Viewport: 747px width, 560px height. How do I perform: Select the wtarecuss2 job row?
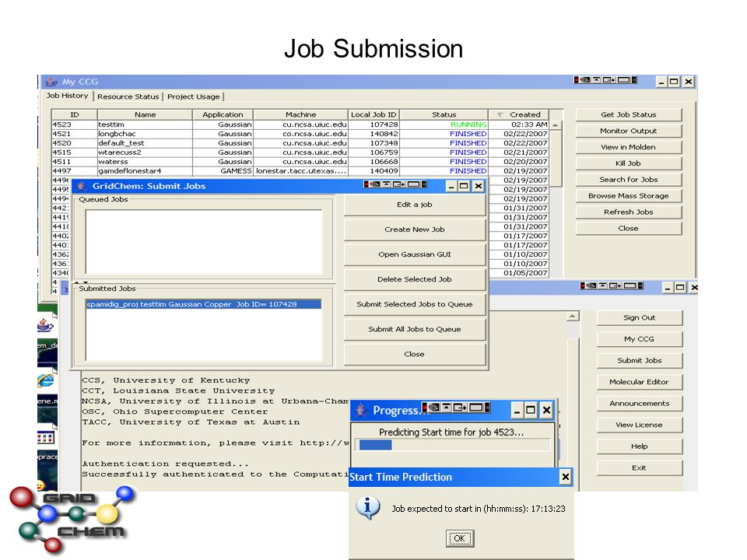[300, 152]
